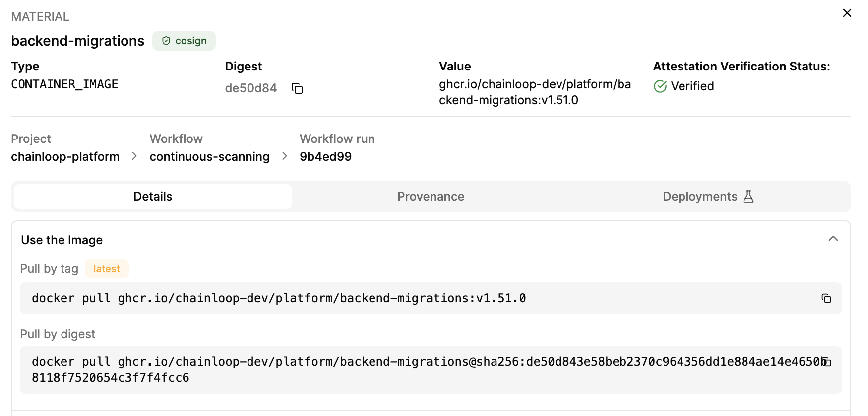Open the continuous-scanning workflow link
Viewport: 868px width, 416px height.
[209, 157]
